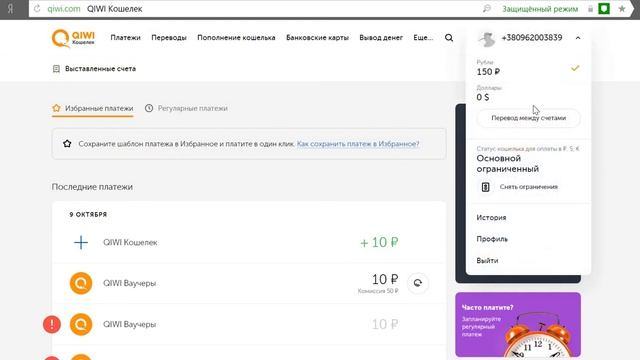The image size is (640, 360).
Task: Click the 9 ОКТЯБРЯ date header
Action: coord(88,214)
